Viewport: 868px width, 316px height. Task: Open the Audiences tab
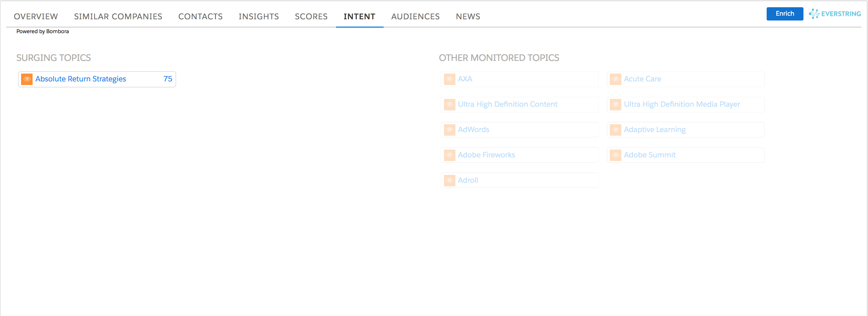415,17
